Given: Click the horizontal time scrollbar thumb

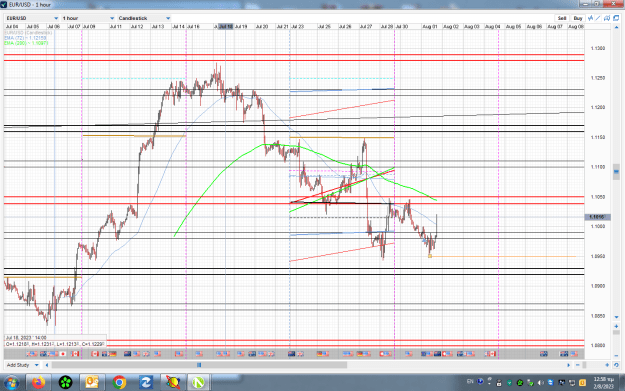Looking at the screenshot, I should pos(199,365).
